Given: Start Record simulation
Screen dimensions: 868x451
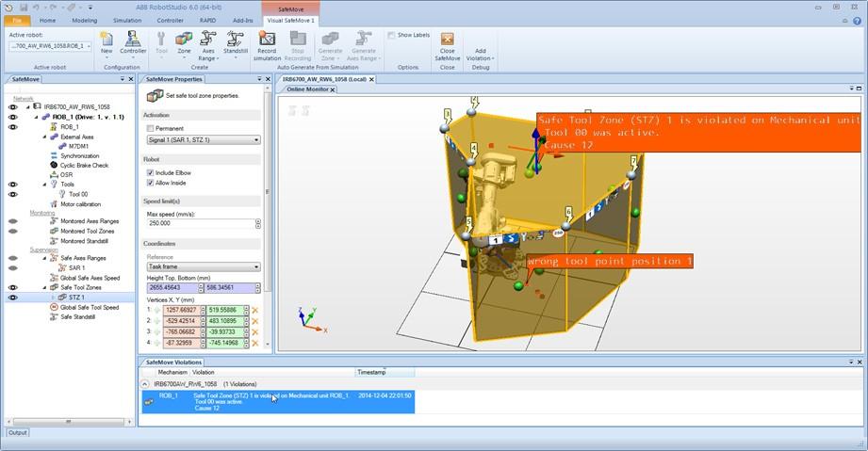Looking at the screenshot, I should pos(267,45).
